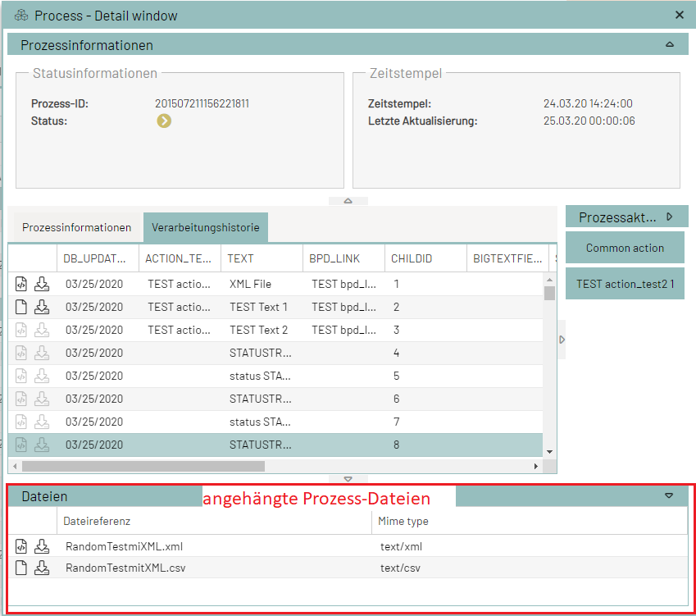This screenshot has height=616, width=696.
Task: Download the RandomTestmiXML.xml file
Action: [42, 546]
